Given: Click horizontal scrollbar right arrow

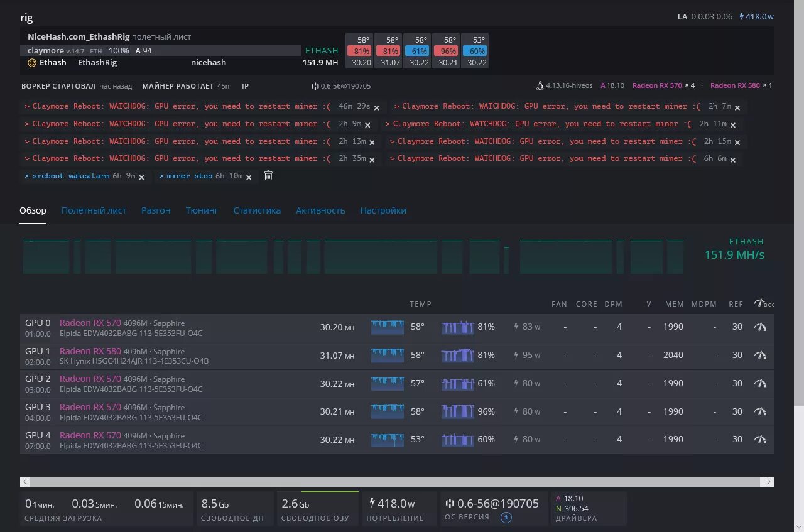Looking at the screenshot, I should pyautogui.click(x=768, y=482).
